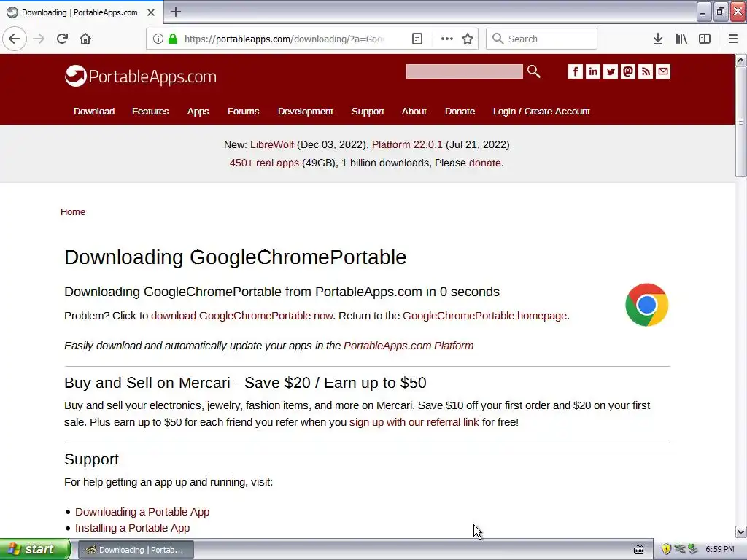Click the email newsletter icon
The width and height of the screenshot is (747, 560).
[663, 71]
